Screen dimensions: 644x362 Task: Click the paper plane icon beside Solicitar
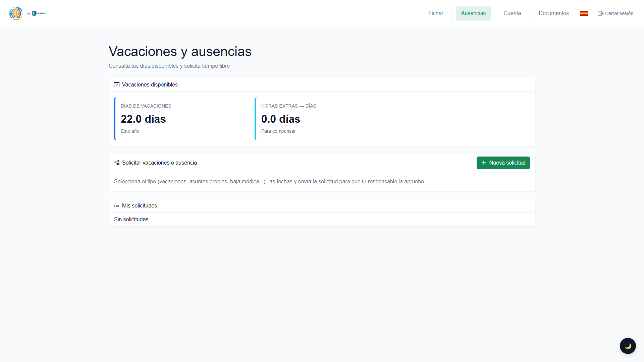(x=117, y=163)
